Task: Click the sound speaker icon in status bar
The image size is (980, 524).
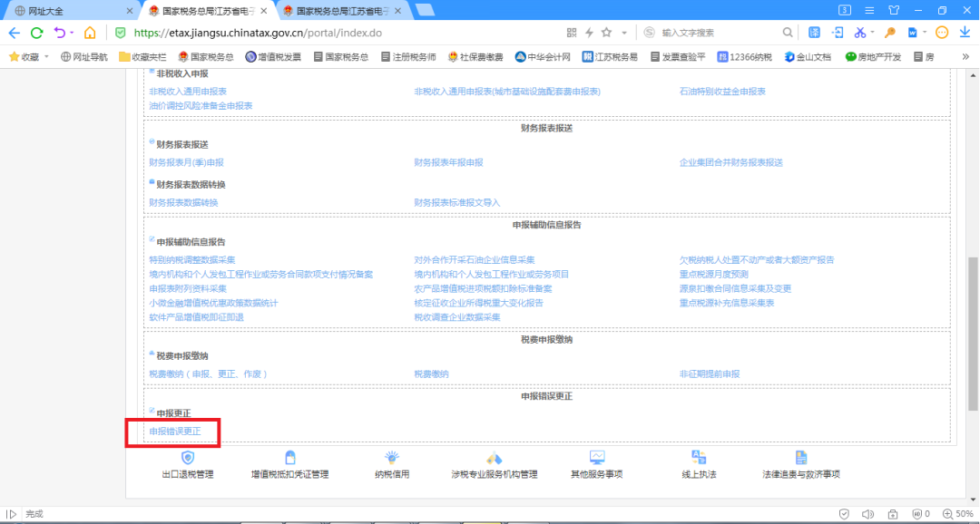Action: tap(867, 514)
